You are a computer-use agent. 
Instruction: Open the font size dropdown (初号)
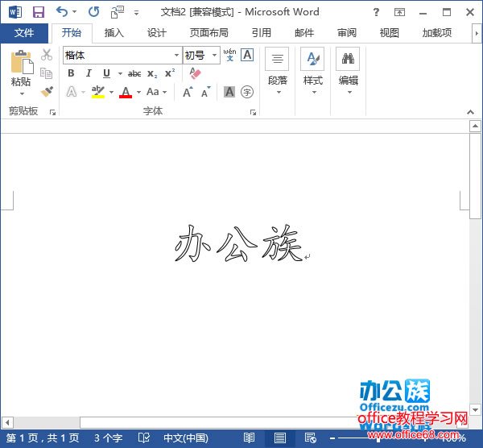[x=214, y=55]
